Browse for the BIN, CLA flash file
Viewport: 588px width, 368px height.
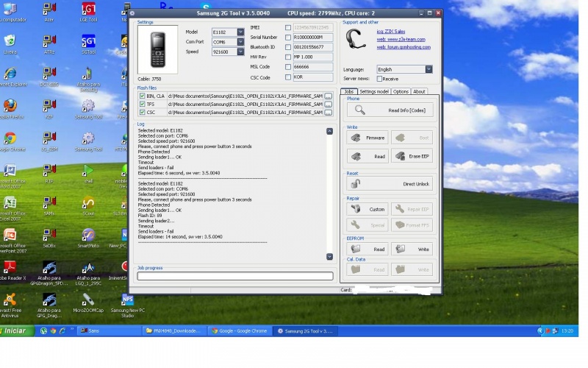pos(328,96)
